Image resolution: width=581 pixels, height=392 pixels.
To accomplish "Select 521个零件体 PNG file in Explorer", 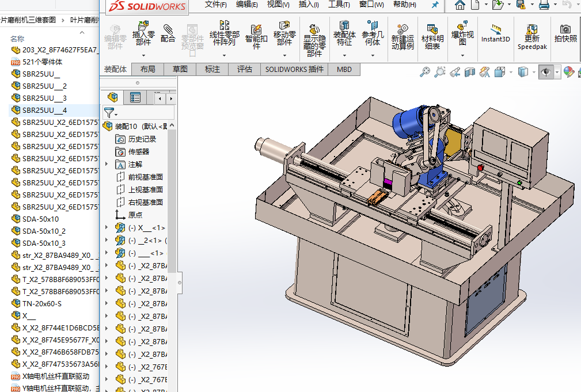I will click(x=37, y=62).
